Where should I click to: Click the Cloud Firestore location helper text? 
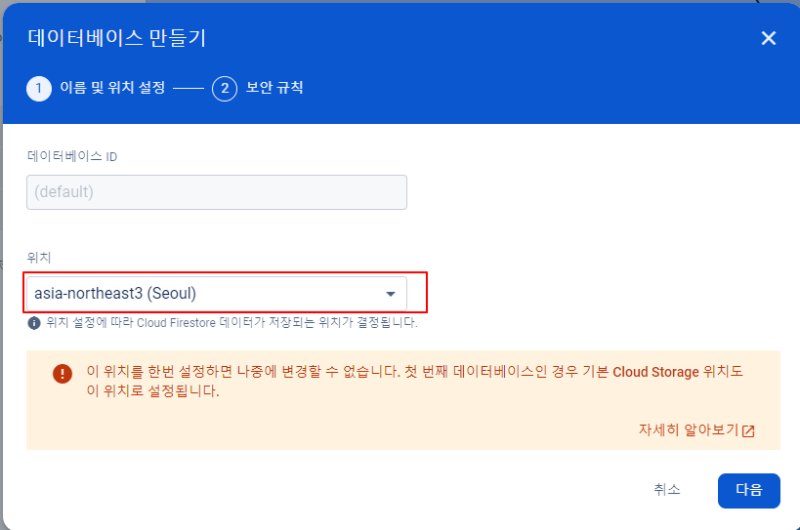point(232,323)
